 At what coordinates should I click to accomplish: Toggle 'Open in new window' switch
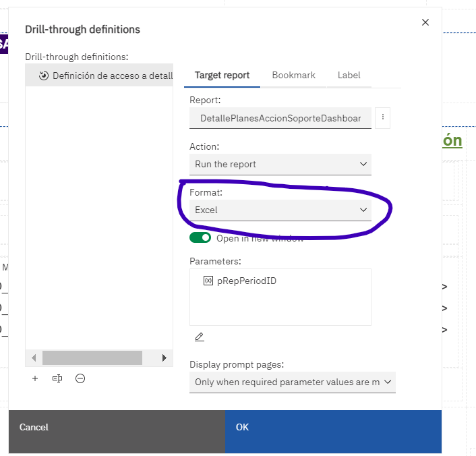click(x=200, y=238)
